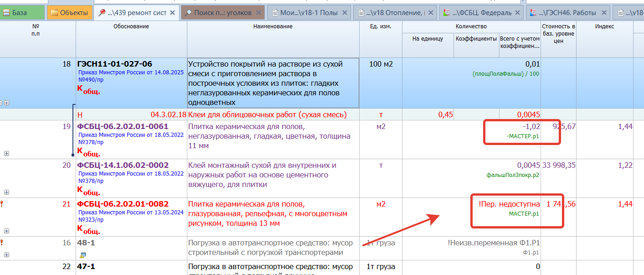
Task: Click the exclamation warning icon on row 21
Action: 1,204
